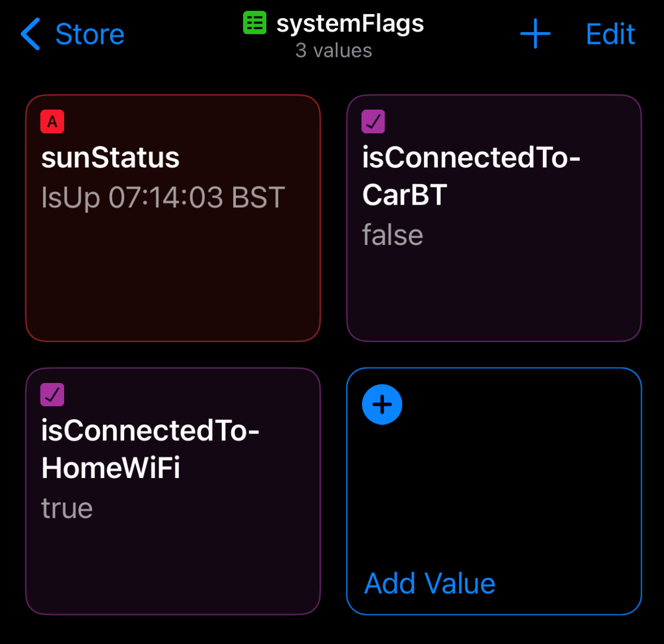This screenshot has width=664, height=644.
Task: Tap the 3 values subtitle
Action: point(334,51)
